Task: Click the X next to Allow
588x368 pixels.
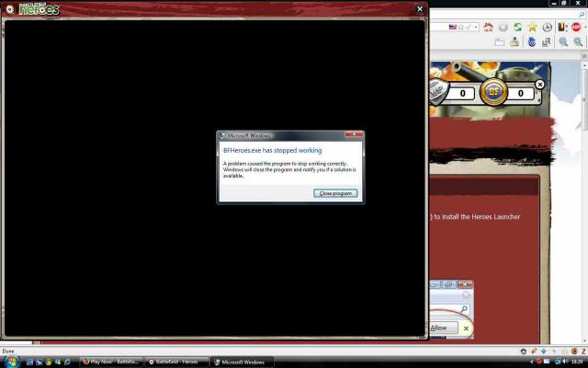Action: [466, 328]
